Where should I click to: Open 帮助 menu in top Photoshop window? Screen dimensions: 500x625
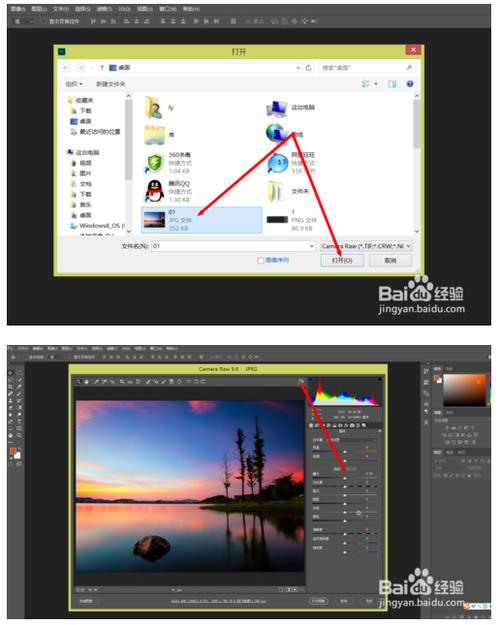[191, 9]
